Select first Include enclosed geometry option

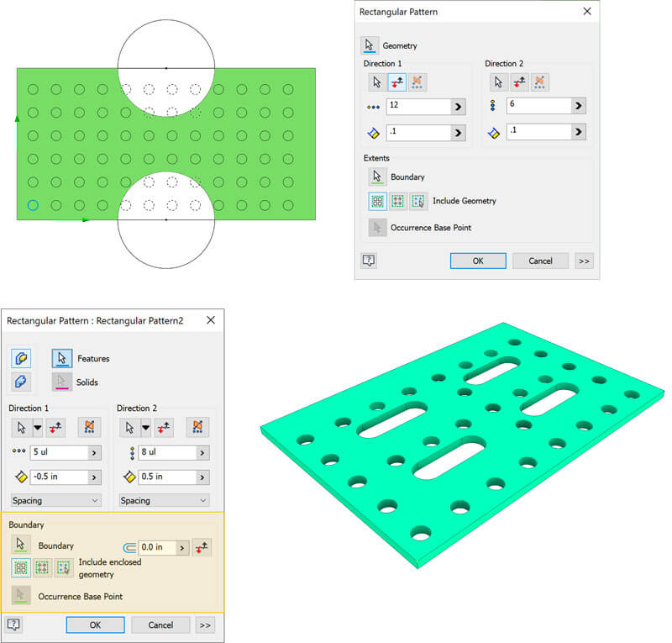pos(21,568)
